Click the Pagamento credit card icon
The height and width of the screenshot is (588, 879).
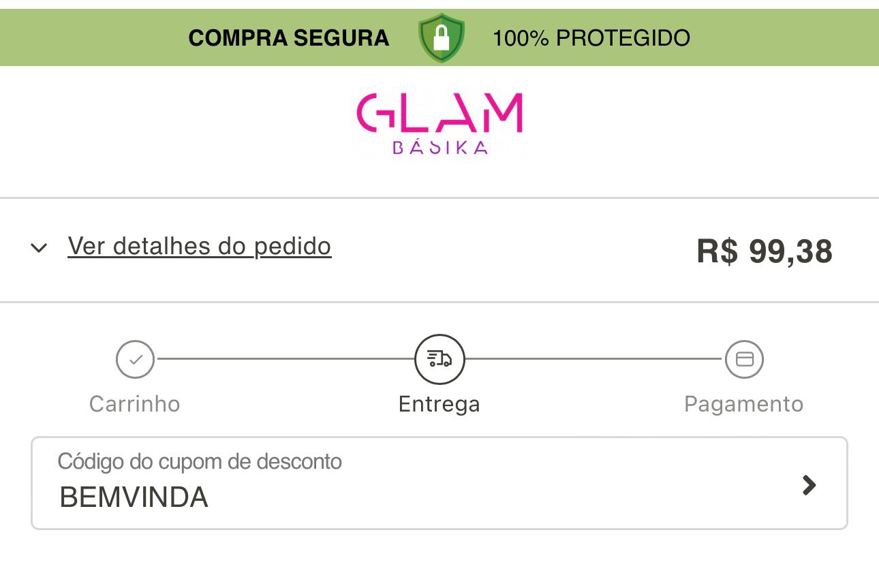pos(744,359)
